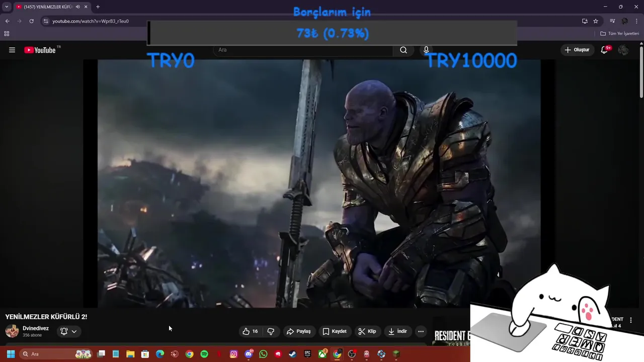View site information icon in address bar
This screenshot has width=644, height=362.
[x=46, y=21]
